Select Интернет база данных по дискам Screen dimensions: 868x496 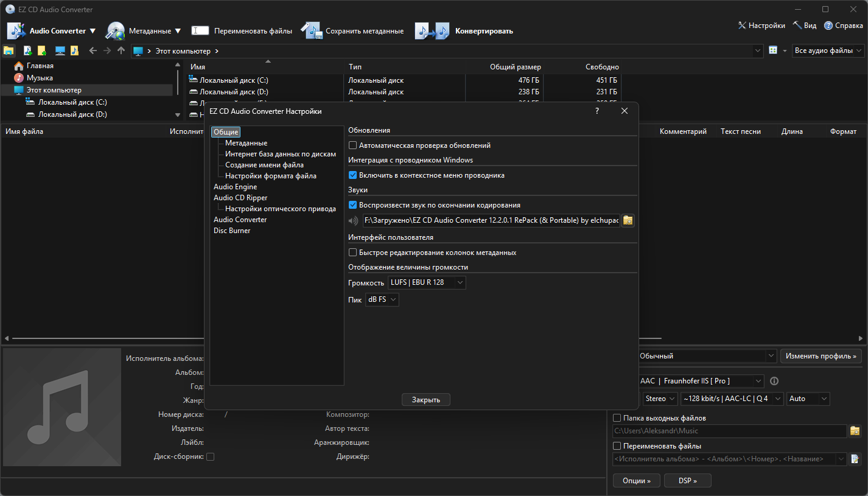point(281,154)
